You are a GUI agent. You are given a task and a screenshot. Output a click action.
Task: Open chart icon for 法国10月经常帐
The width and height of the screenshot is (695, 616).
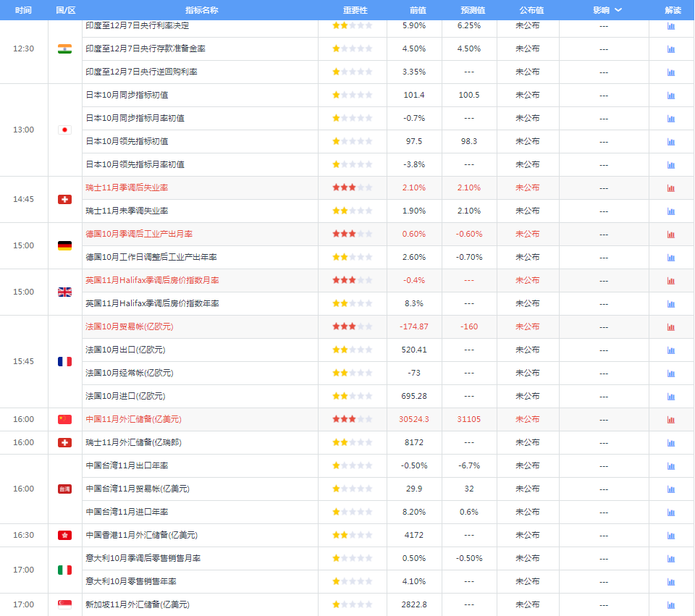[x=670, y=374]
